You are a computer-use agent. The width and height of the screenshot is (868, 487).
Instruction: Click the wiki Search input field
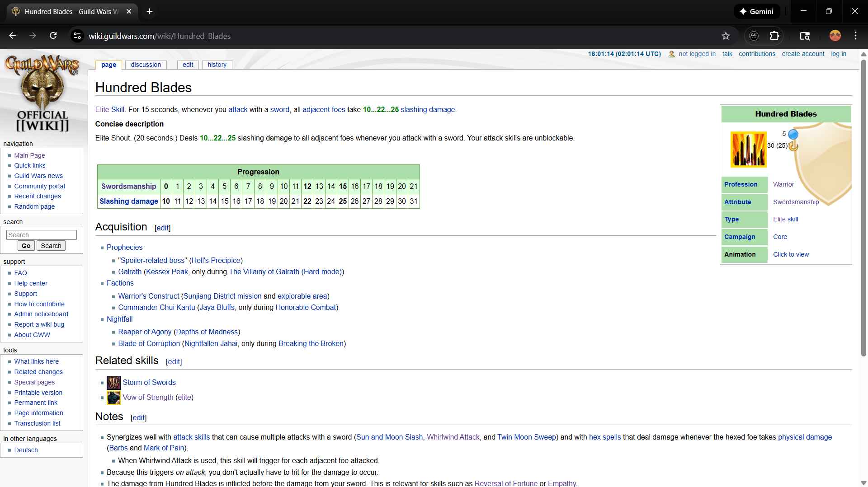[x=42, y=235]
